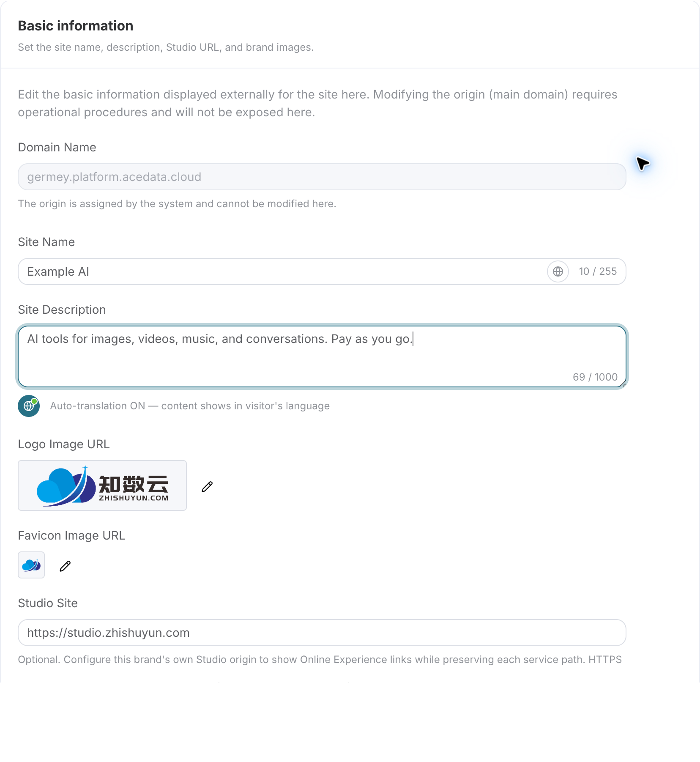Viewport: 700px width, 762px height.
Task: Click the origin-assigned-by-system helper text
Action: tap(177, 204)
